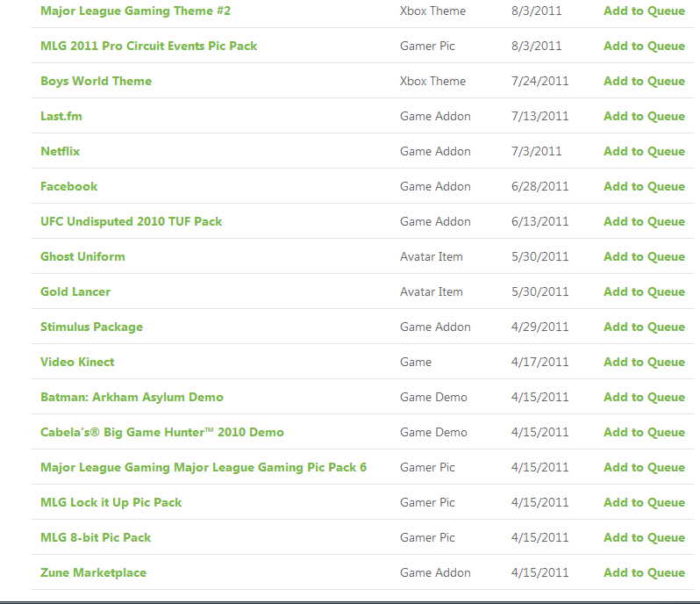Open Major League Gaming Pic Pack 6
This screenshot has width=700, height=604.
click(x=204, y=467)
